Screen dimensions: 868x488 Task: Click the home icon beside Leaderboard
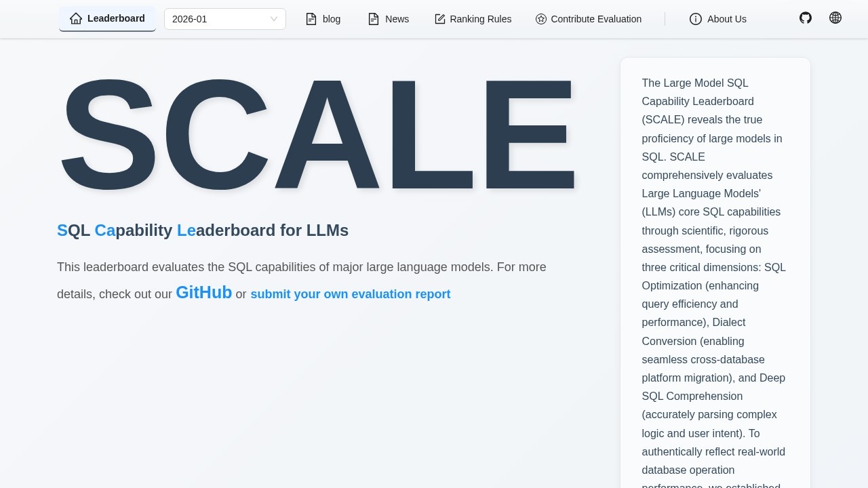(76, 19)
